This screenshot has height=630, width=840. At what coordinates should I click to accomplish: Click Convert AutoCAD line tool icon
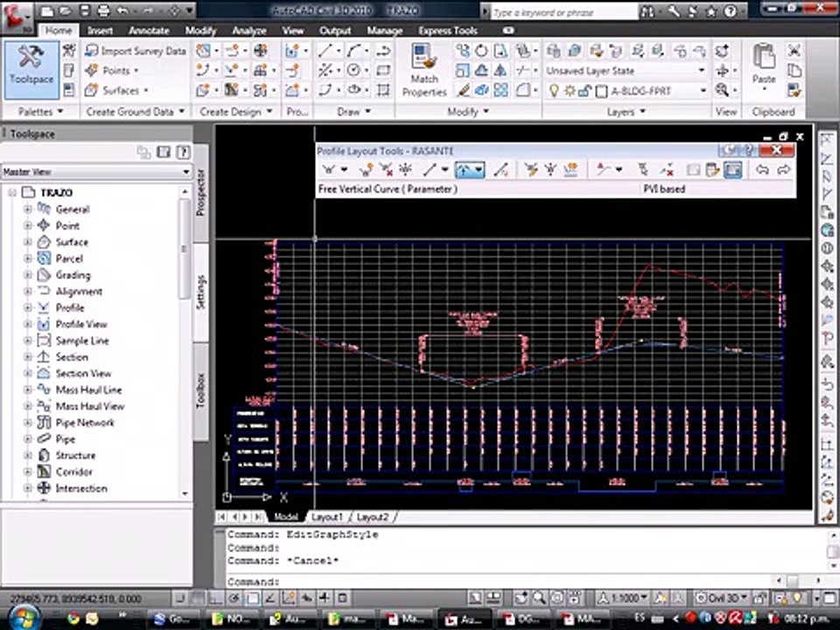500,171
